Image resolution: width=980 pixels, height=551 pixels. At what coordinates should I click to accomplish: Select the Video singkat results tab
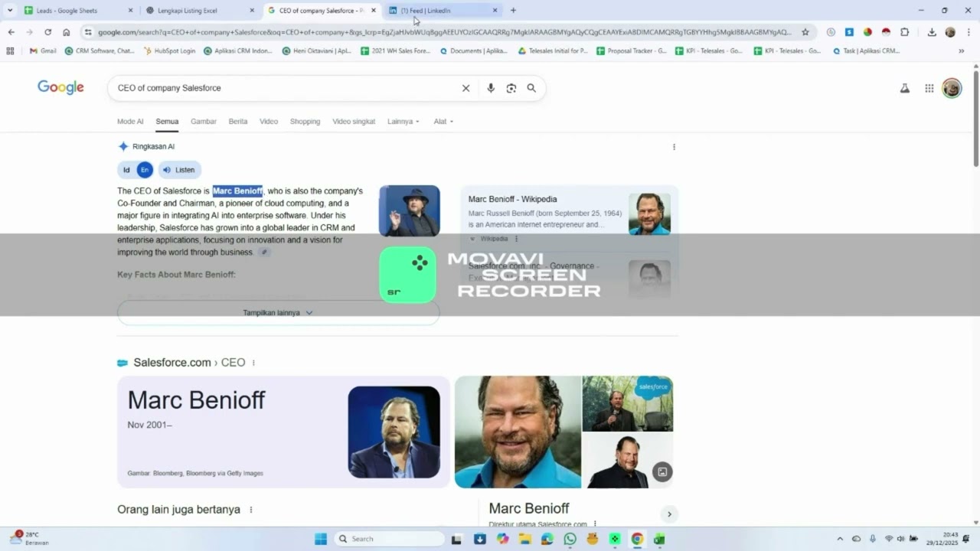(x=354, y=122)
